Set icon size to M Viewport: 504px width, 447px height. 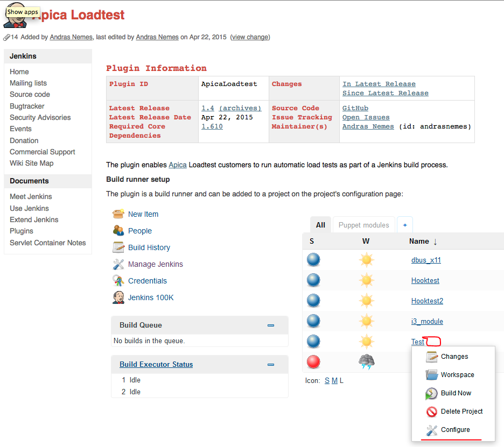click(x=334, y=380)
